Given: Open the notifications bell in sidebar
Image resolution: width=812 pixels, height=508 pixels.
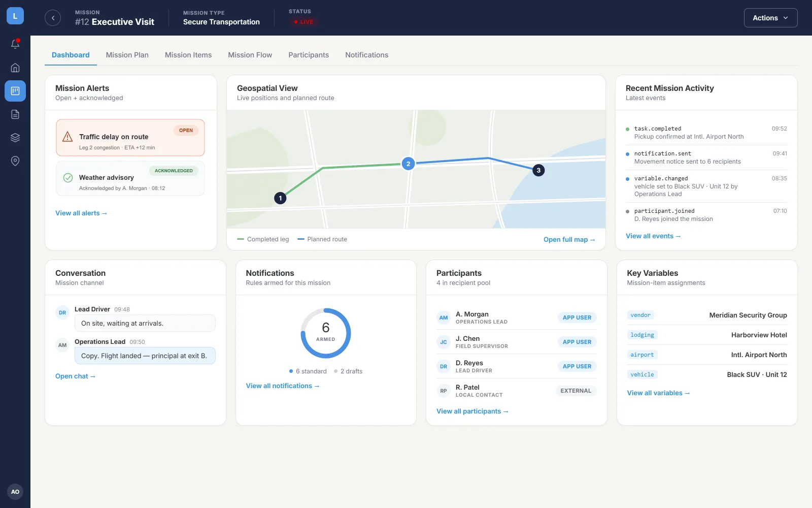Looking at the screenshot, I should (15, 44).
